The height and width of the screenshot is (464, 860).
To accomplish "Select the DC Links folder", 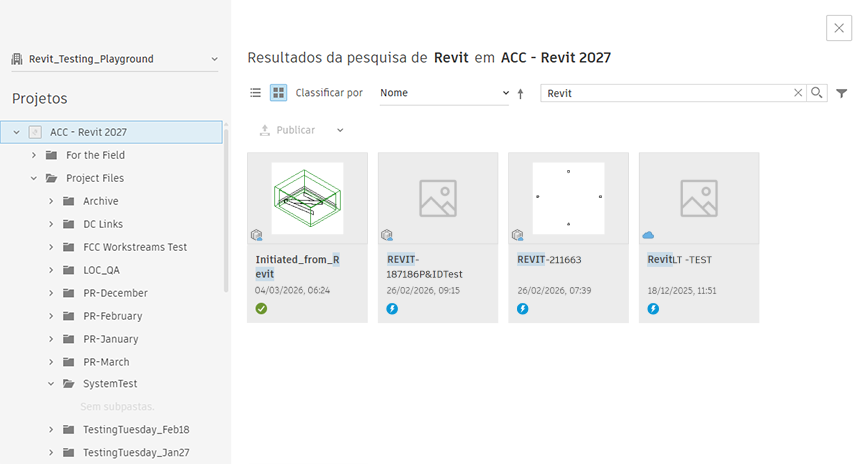I will 103,224.
